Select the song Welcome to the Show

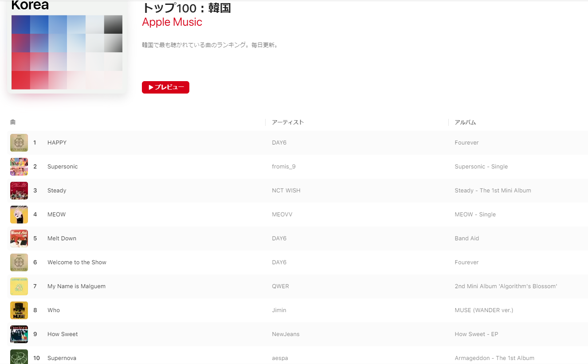click(77, 262)
